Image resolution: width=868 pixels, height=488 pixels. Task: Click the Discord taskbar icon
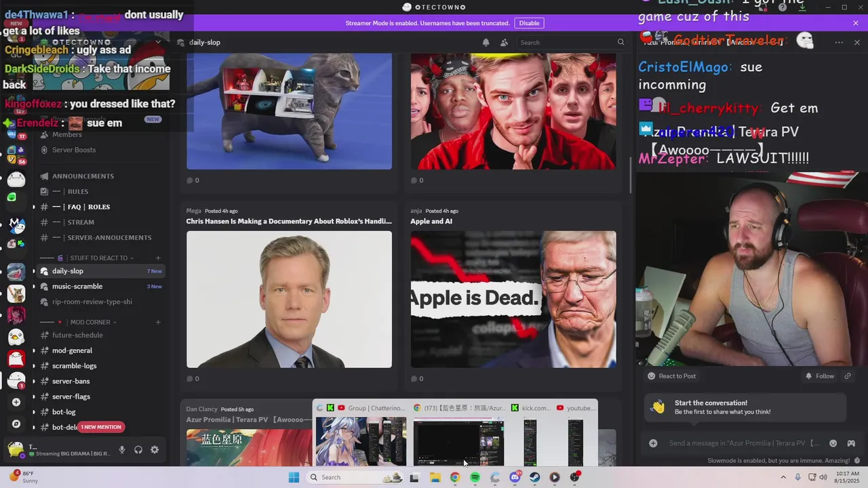click(515, 477)
